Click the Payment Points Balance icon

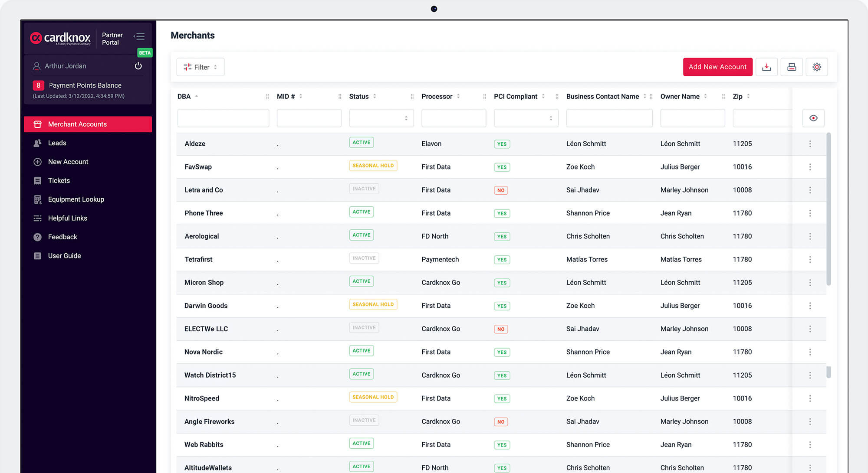coord(38,85)
